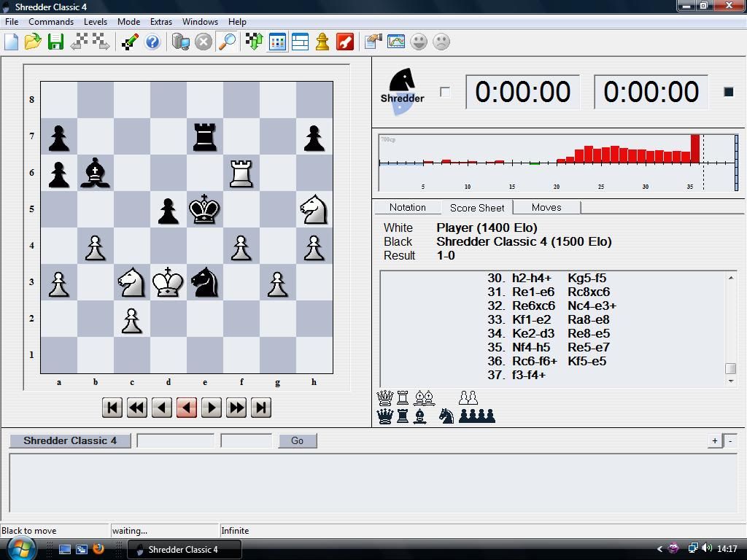Switch to the Notation tab
This screenshot has width=747, height=560.
[x=407, y=208]
